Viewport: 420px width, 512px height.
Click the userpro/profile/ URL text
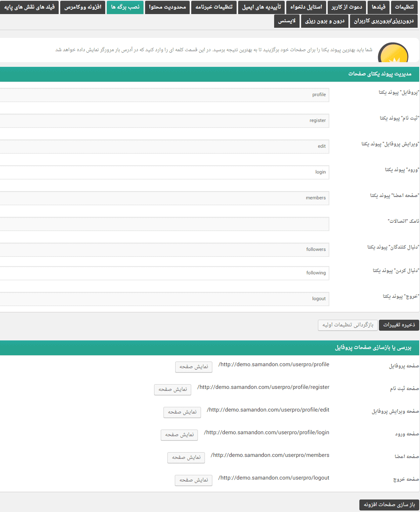tap(274, 365)
